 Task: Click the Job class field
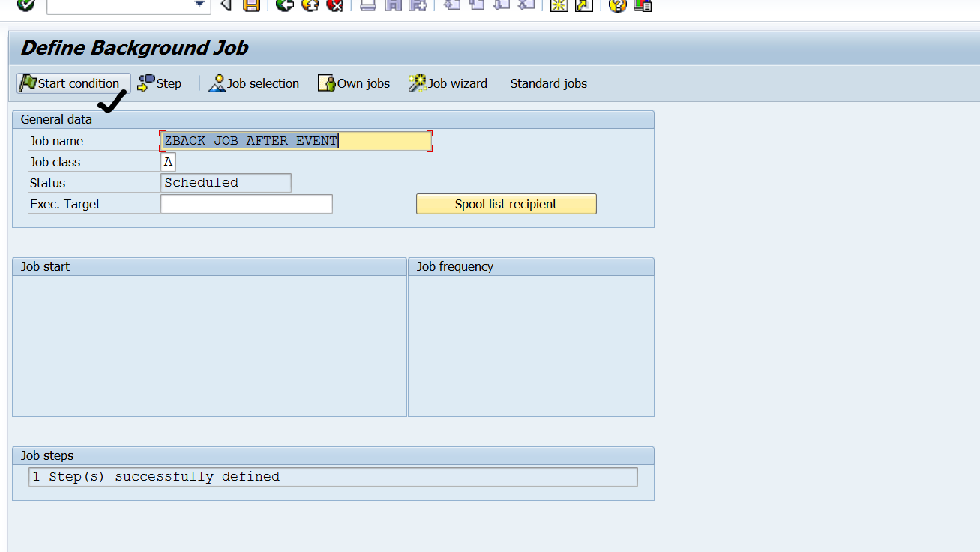tap(168, 162)
